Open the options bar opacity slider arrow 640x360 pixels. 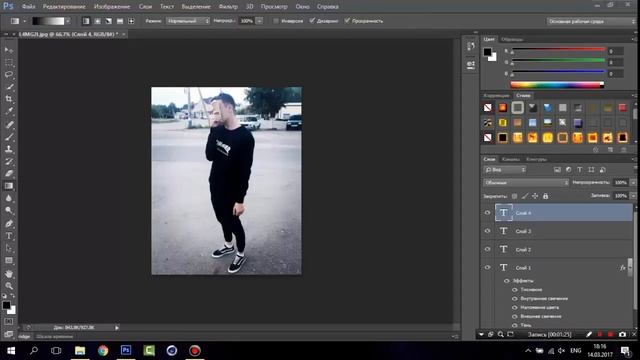259,21
